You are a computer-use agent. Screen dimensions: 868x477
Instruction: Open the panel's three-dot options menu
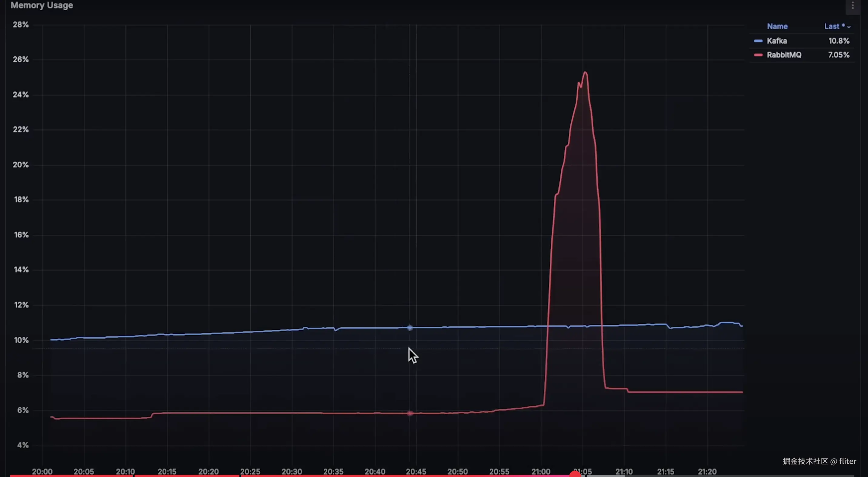(x=853, y=5)
